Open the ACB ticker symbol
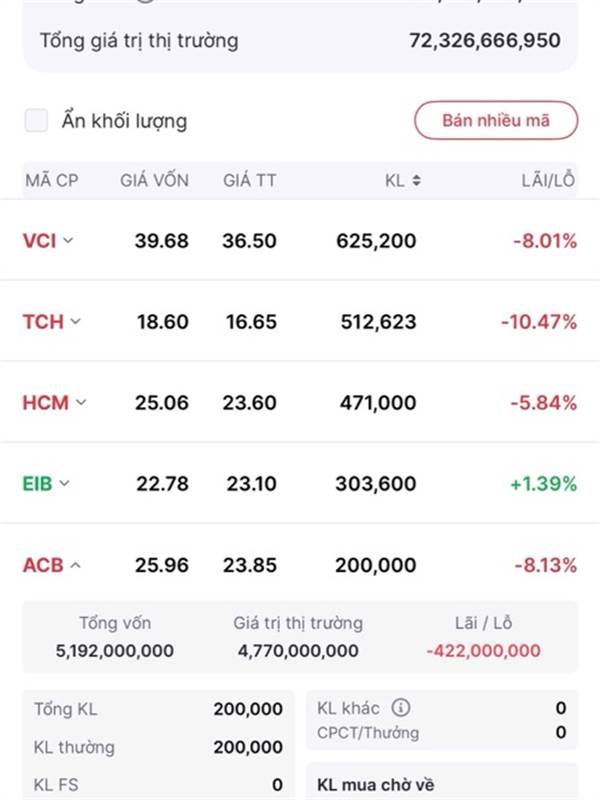Image resolution: width=600 pixels, height=800 pixels. [x=43, y=565]
